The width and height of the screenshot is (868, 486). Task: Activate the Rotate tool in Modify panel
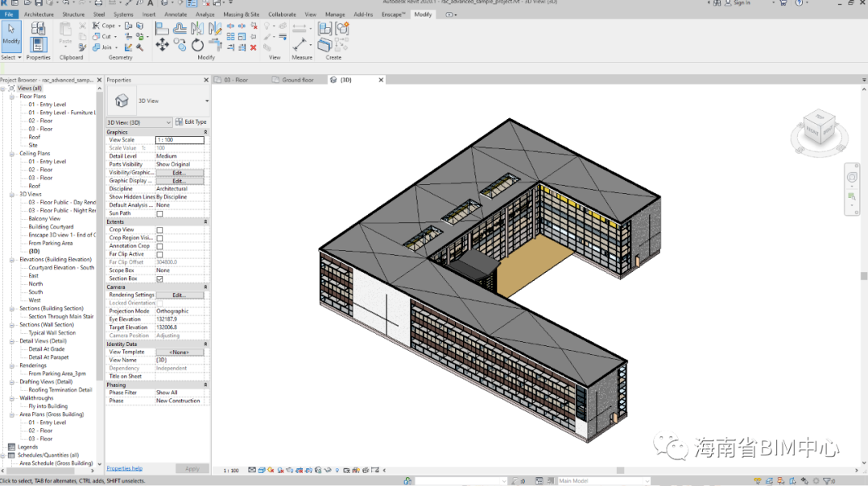pos(198,45)
